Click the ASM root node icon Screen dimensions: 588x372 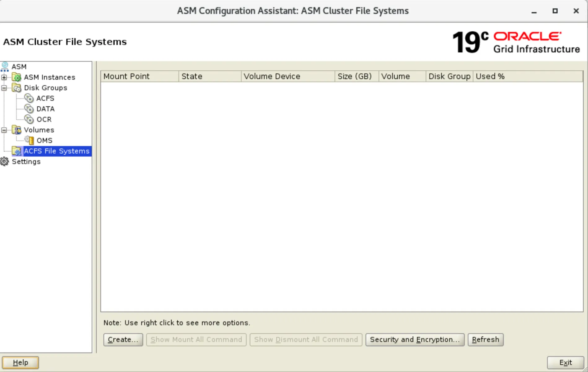[x=5, y=67]
